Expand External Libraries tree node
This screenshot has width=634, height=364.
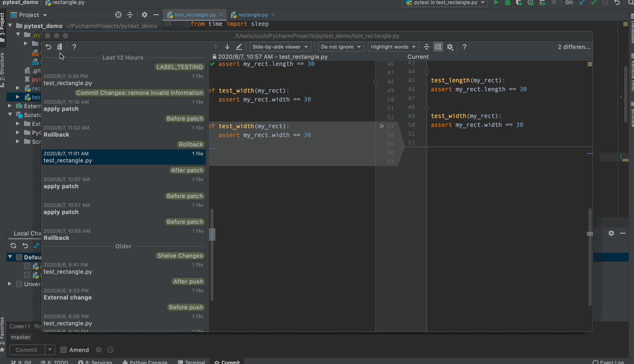click(10, 106)
